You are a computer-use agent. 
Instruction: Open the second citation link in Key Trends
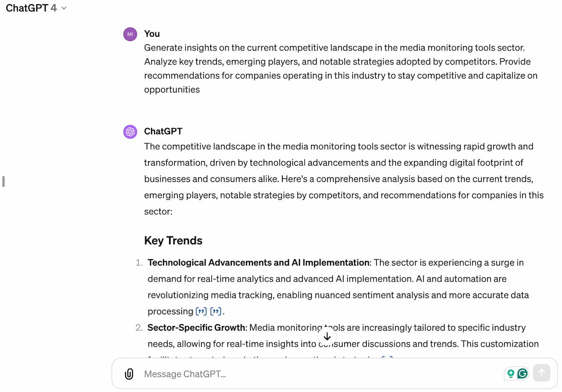point(216,311)
